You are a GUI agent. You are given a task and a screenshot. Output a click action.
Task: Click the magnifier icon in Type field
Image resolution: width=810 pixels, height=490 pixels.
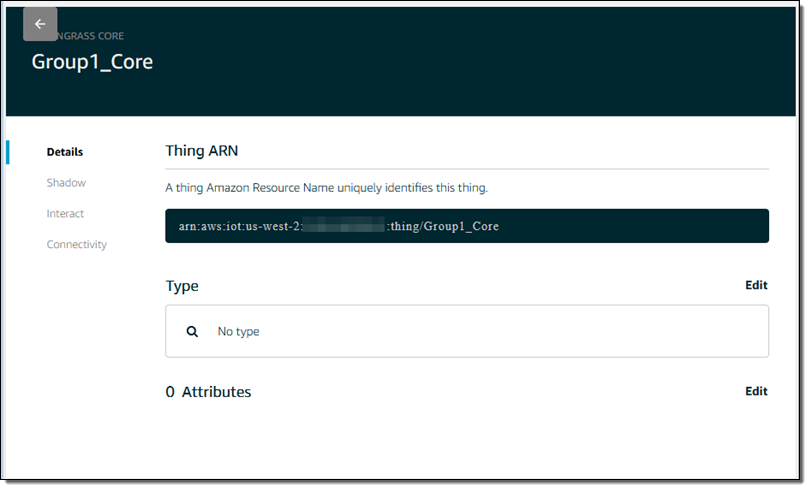(192, 331)
